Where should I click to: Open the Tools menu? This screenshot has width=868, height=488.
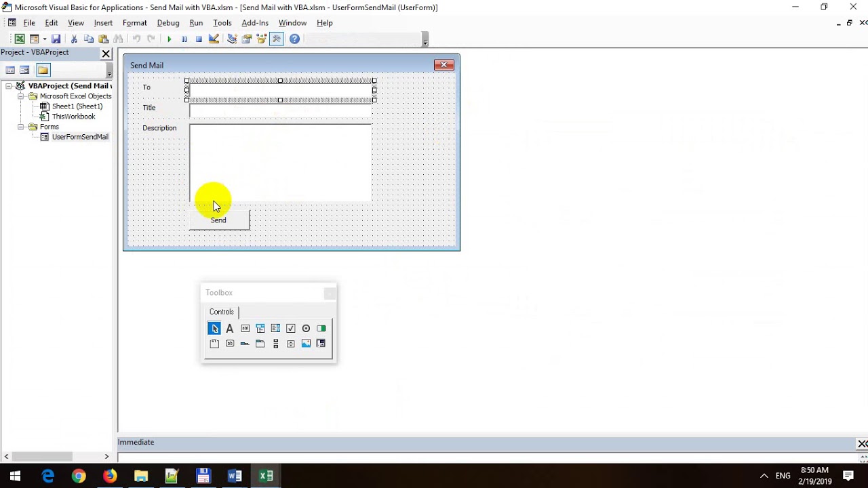tap(222, 23)
